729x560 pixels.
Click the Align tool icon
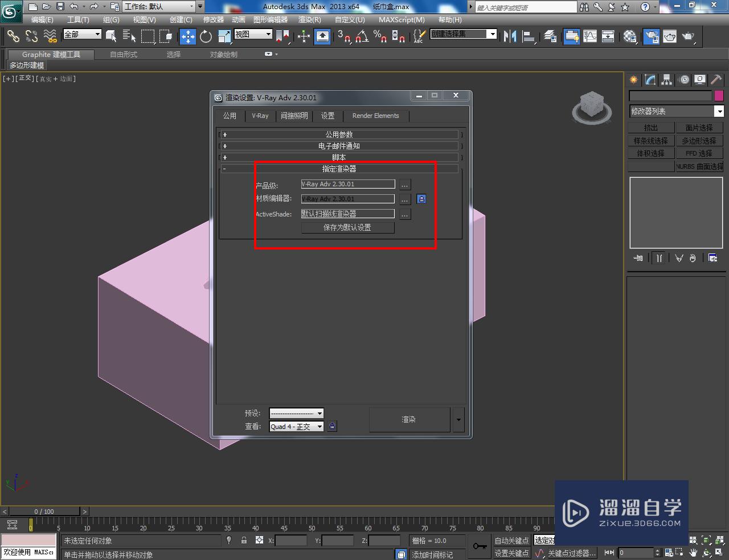point(529,36)
